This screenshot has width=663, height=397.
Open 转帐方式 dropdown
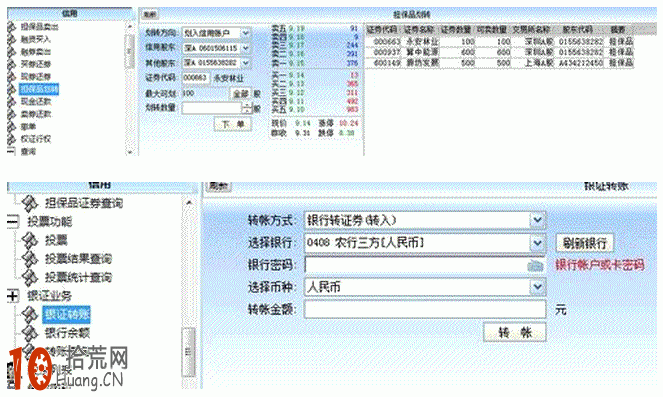pyautogui.click(x=537, y=220)
